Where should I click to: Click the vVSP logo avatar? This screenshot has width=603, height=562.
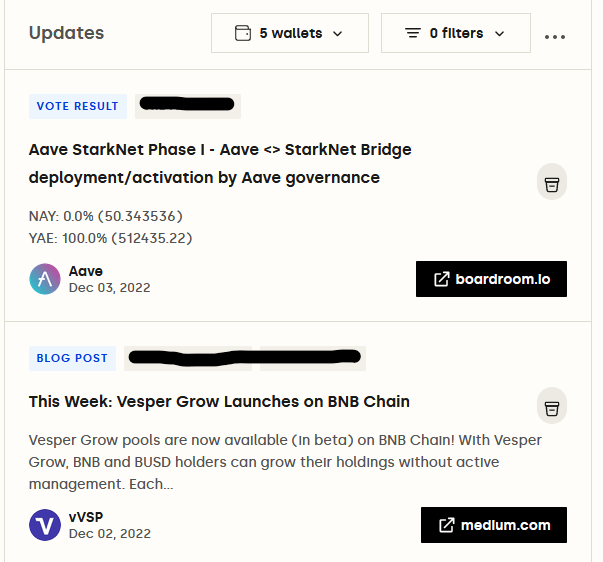[x=45, y=525]
